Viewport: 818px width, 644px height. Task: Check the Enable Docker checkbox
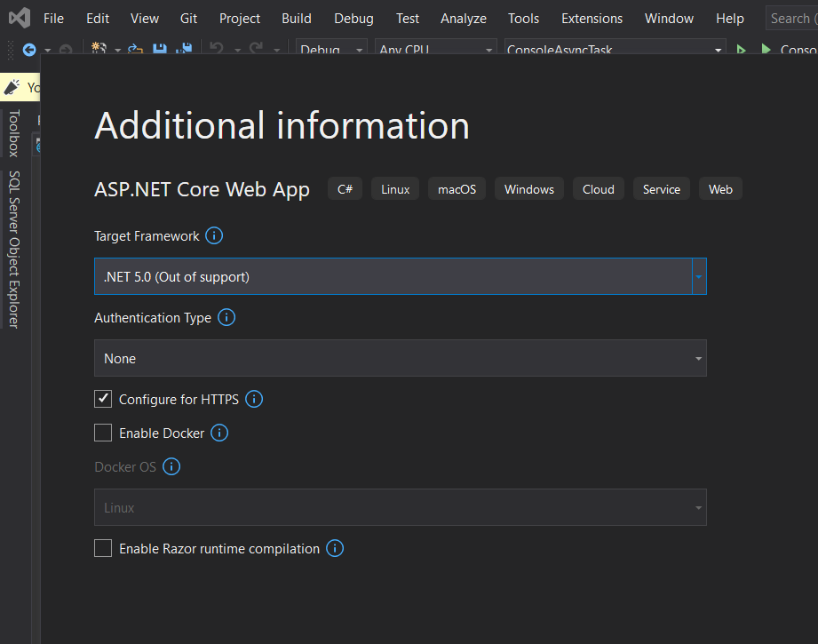tap(103, 433)
